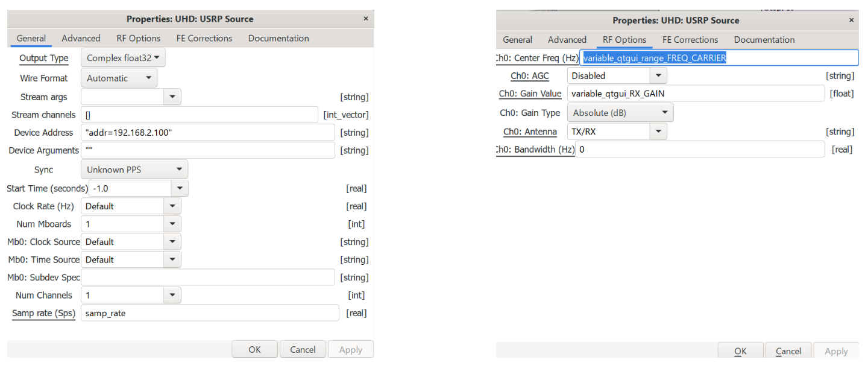868x371 pixels.
Task: Click Apply in left properties dialog
Action: (x=351, y=349)
